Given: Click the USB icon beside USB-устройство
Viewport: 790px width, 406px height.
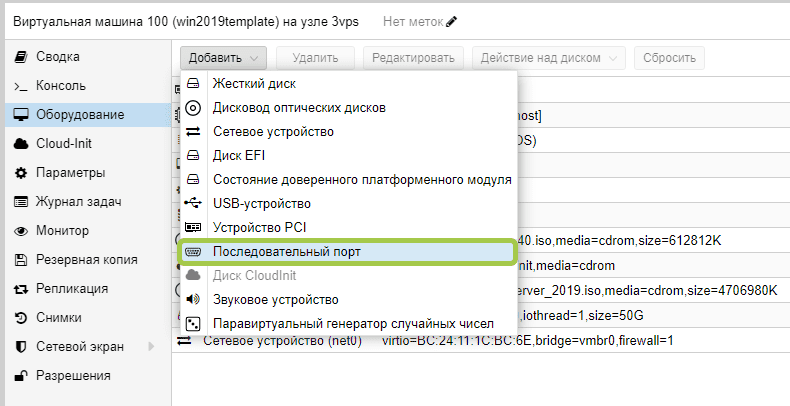Looking at the screenshot, I should point(193,204).
